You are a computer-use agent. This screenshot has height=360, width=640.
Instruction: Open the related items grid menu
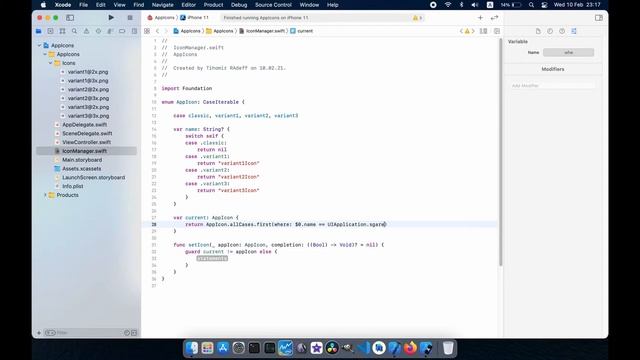147,31
